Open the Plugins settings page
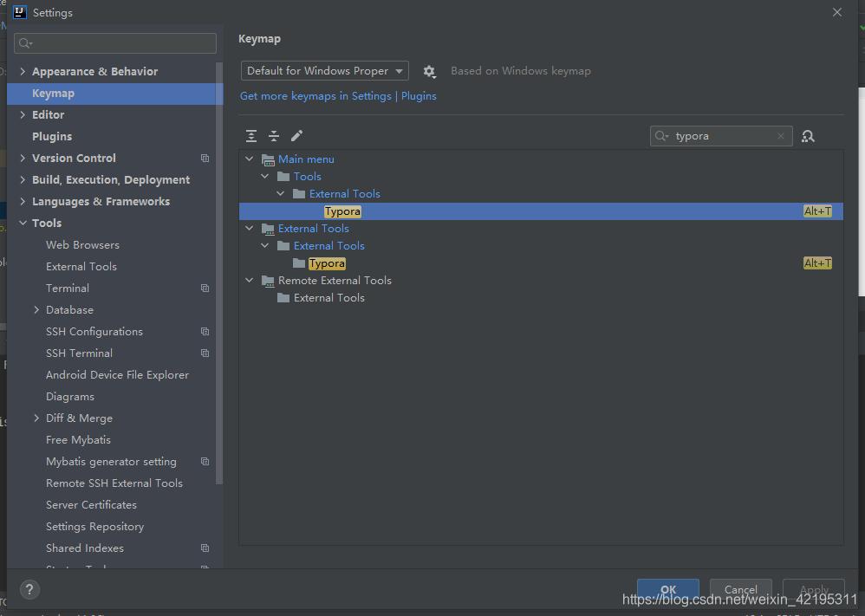The width and height of the screenshot is (865, 616). pos(52,137)
